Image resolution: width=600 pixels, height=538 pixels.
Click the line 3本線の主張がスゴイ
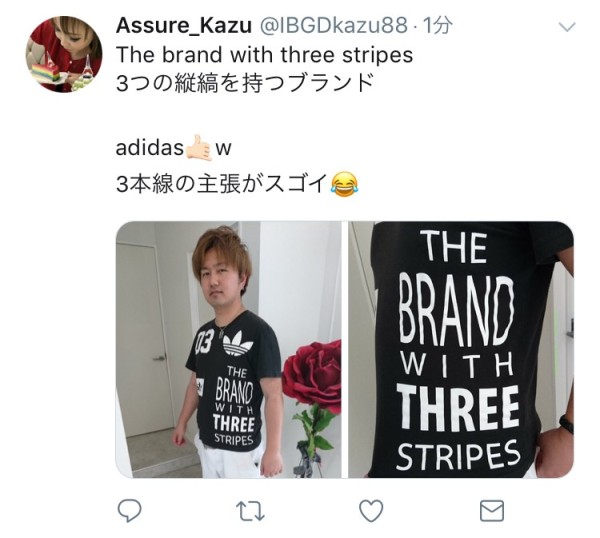coord(222,184)
